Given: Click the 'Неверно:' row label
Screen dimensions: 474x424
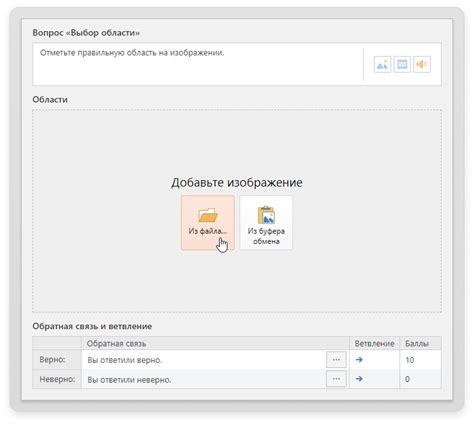Looking at the screenshot, I should (x=57, y=379).
